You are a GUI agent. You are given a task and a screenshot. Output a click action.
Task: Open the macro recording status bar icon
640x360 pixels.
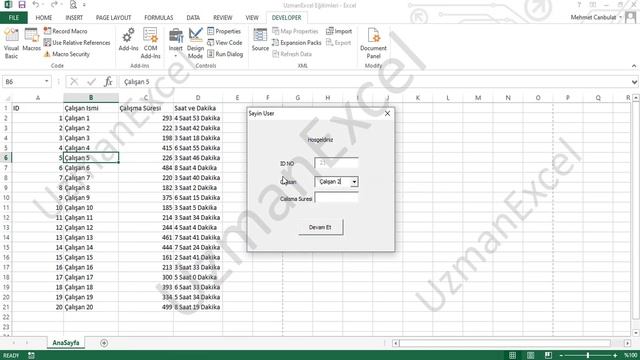coord(31,356)
